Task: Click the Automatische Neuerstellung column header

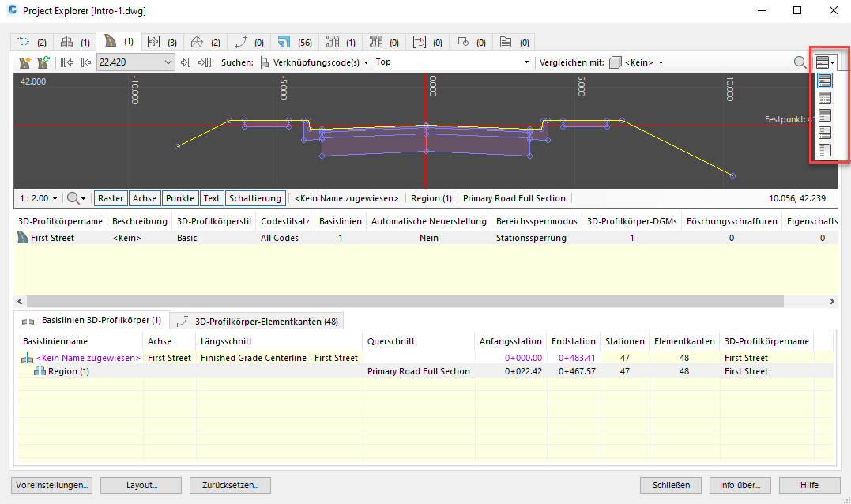Action: [429, 221]
